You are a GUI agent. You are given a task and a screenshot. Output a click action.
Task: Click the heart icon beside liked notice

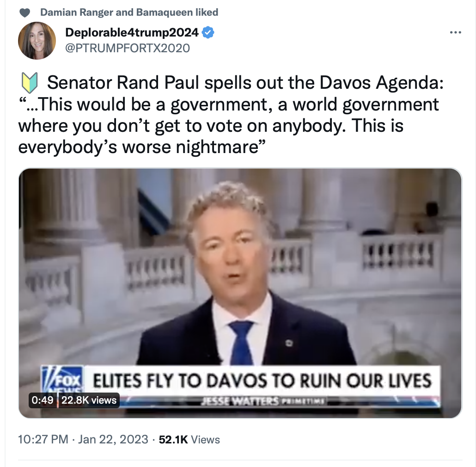25,13
